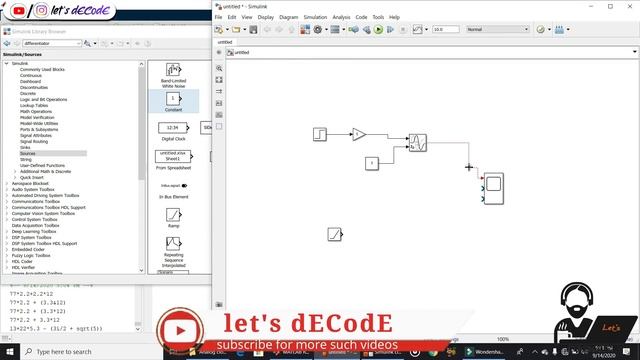Select Commonly Used Blocks tree item
The image size is (640, 360).
click(x=42, y=69)
